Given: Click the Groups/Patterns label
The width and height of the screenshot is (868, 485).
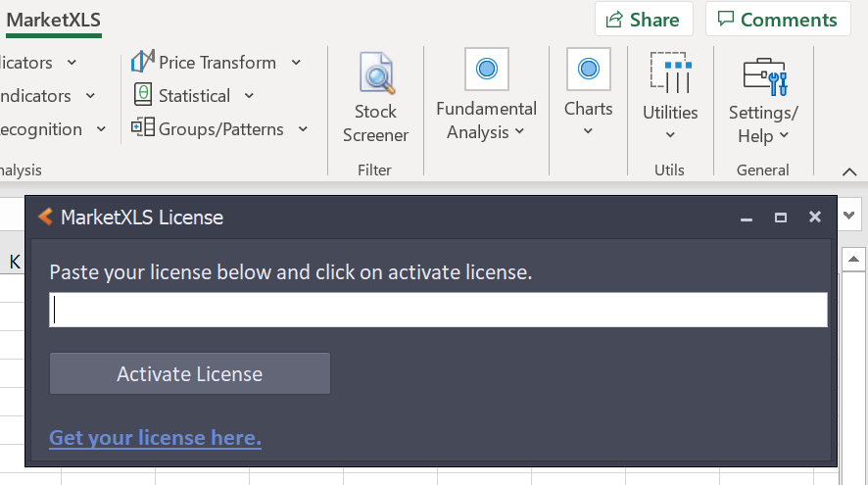Looking at the screenshot, I should [x=221, y=129].
